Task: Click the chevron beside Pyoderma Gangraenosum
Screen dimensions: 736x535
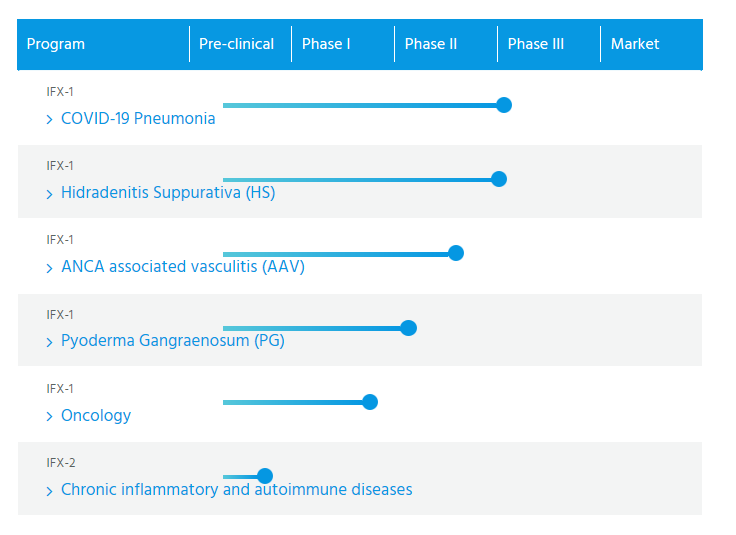Action: (x=49, y=342)
